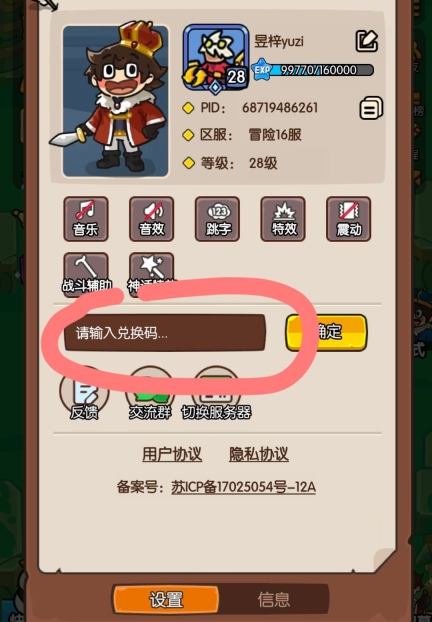The image size is (432, 622).
Task: Click the 请输入兑换码 redeem code field
Action: 165,333
